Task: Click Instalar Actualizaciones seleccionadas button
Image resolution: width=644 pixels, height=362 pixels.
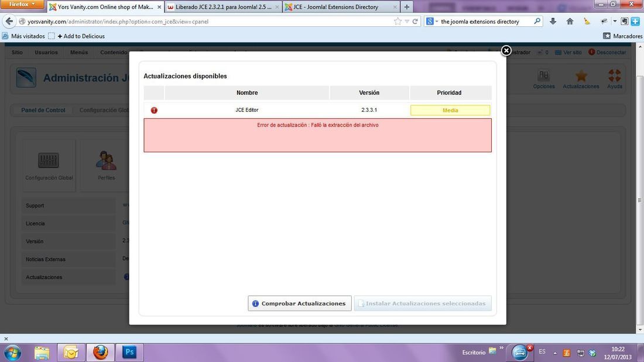Action: coord(423,303)
